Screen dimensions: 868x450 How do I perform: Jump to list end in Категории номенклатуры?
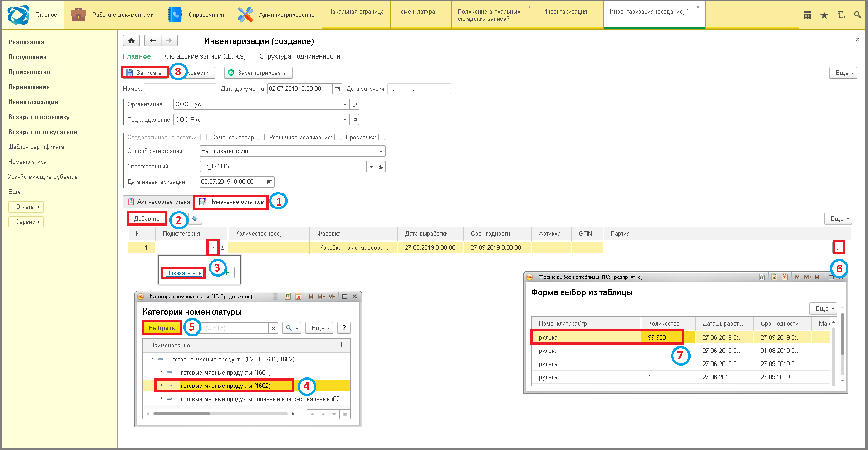click(x=345, y=414)
